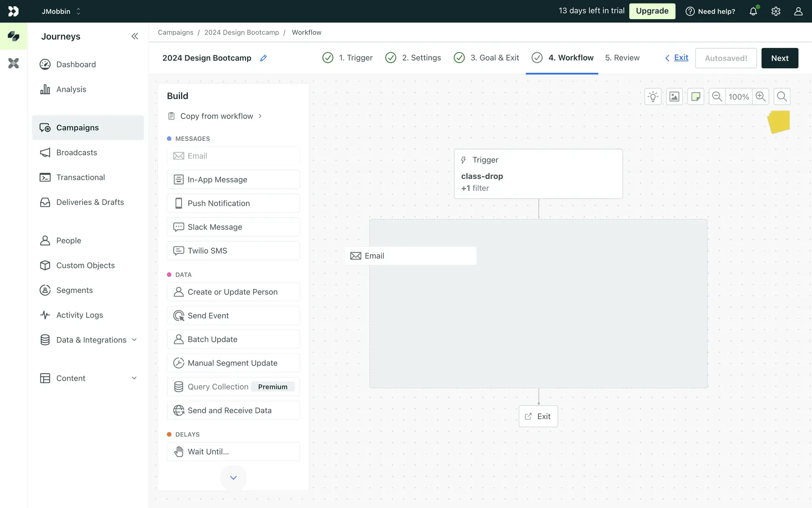Switch to the 5. Review step
This screenshot has height=508, width=812.
(x=622, y=58)
